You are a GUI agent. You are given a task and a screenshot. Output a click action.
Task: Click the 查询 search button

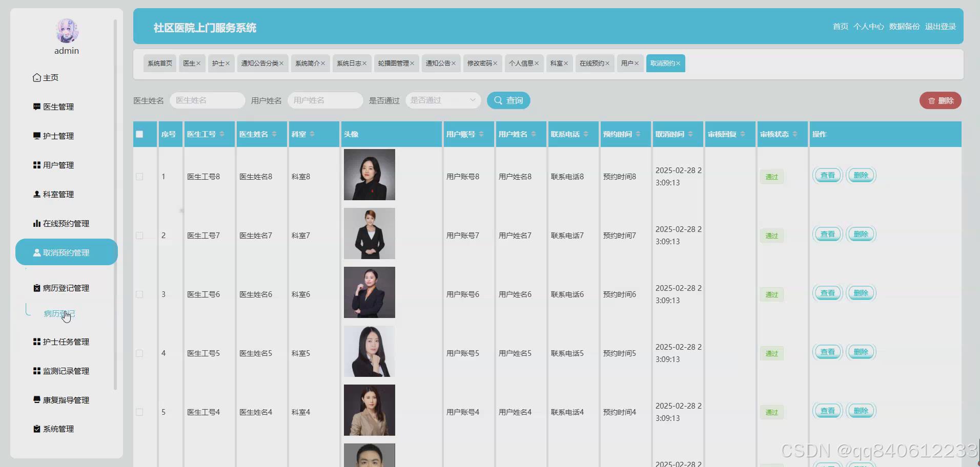pyautogui.click(x=508, y=100)
